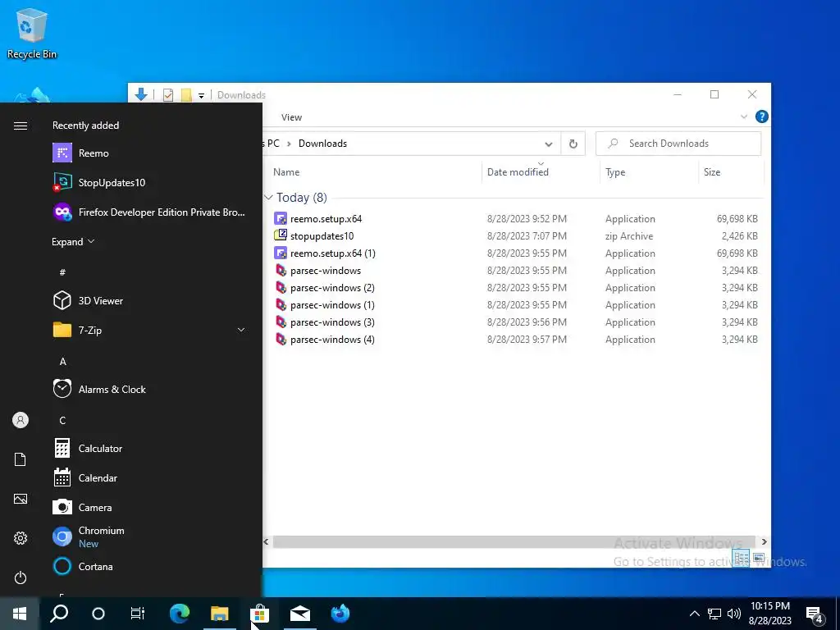Click scroll left arrow in Explorer
This screenshot has width=840, height=630.
[267, 541]
